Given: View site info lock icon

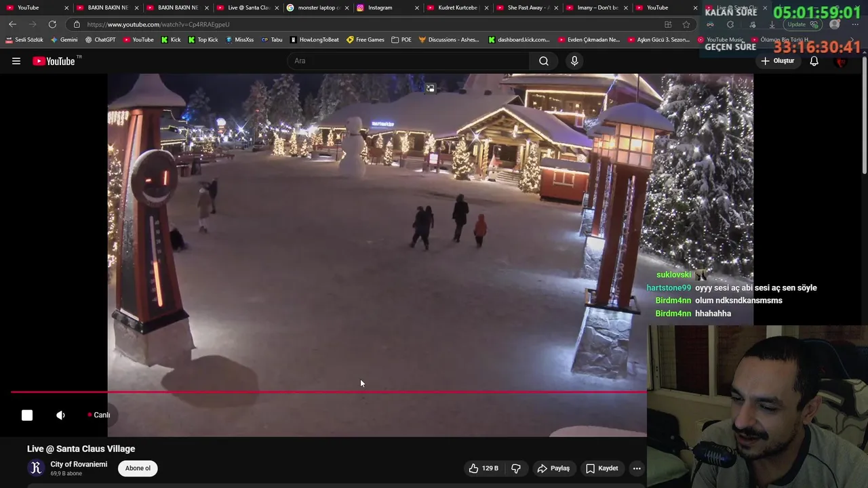Looking at the screenshot, I should coord(77,24).
